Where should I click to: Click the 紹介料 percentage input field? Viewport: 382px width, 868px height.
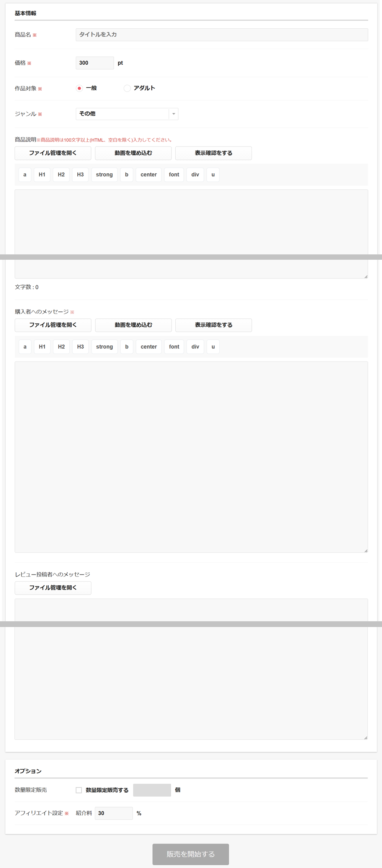point(114,813)
